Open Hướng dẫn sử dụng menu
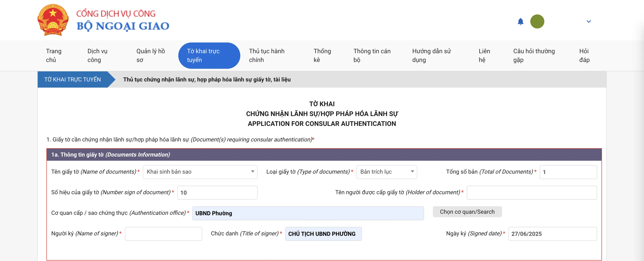The height and width of the screenshot is (261, 644). (431, 55)
